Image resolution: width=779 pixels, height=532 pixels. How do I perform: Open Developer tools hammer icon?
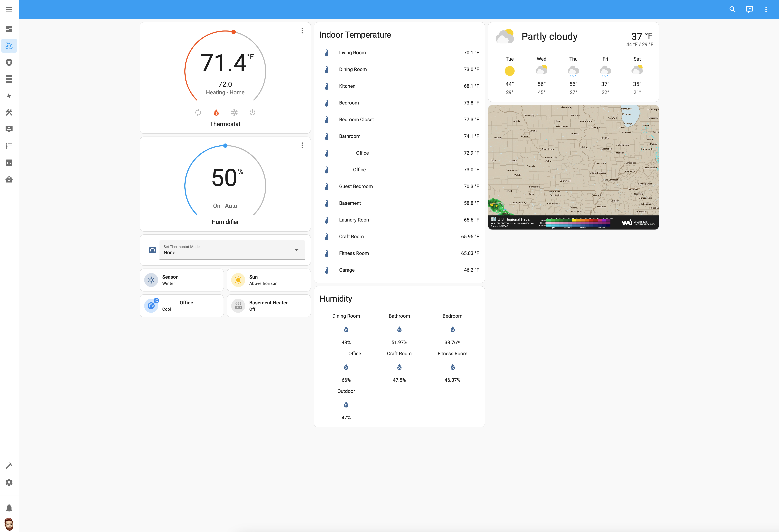click(x=9, y=465)
